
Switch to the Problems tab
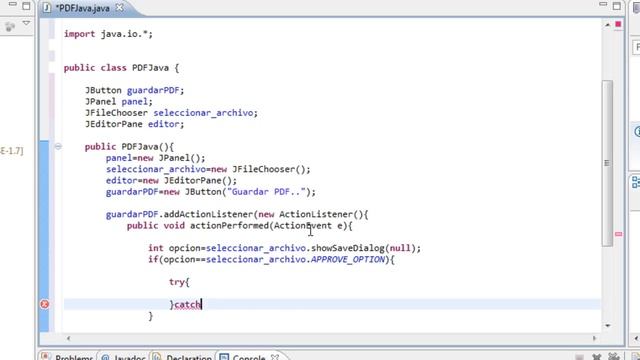click(74, 357)
